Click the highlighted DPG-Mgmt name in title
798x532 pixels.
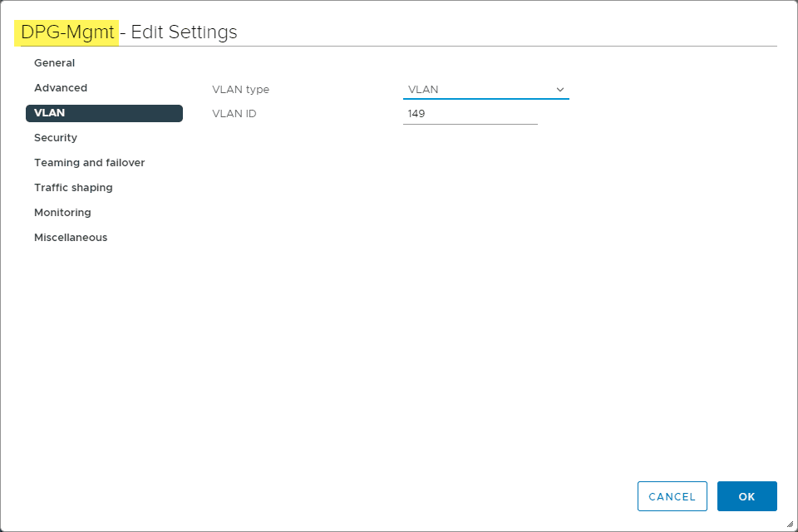[67, 32]
